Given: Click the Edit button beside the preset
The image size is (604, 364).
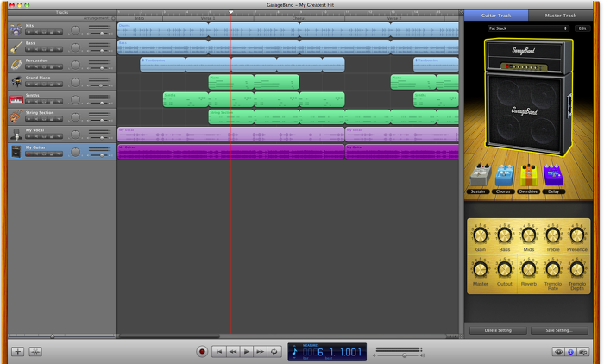Looking at the screenshot, I should [582, 28].
